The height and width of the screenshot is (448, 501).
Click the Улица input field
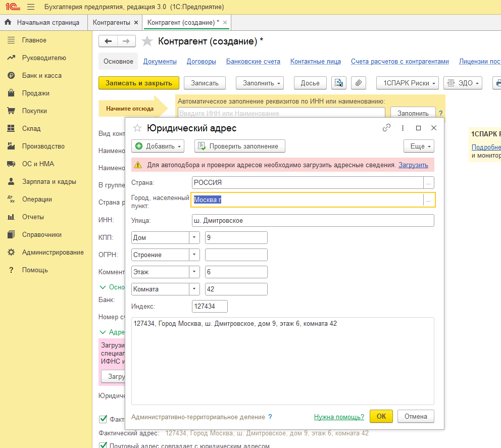tap(313, 221)
